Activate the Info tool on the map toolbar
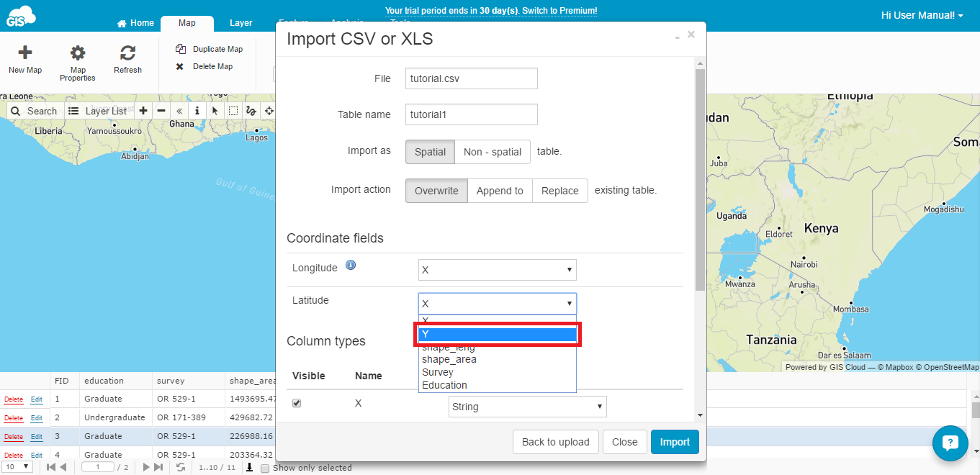The height and width of the screenshot is (475, 980). [x=197, y=110]
